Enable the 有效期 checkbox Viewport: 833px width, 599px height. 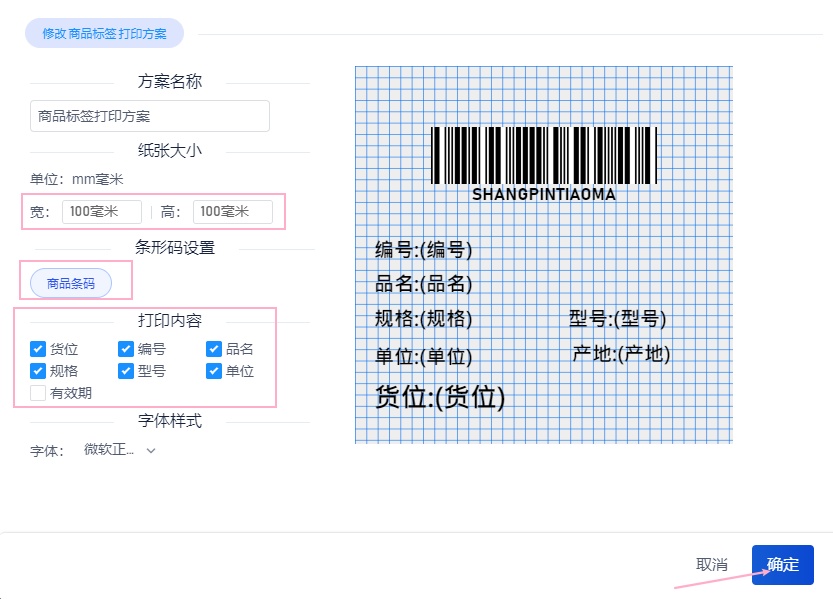pyautogui.click(x=38, y=393)
